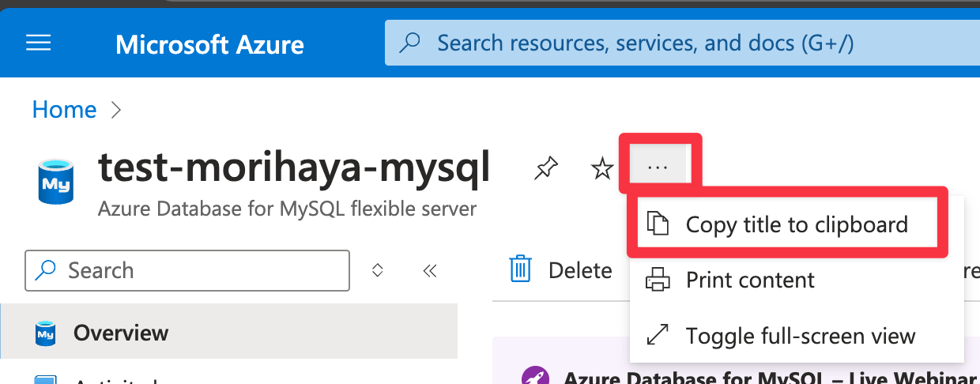Expand or collapse all menu groups using the up/down chevrons
Screen dimensions: 980x384
(x=378, y=271)
